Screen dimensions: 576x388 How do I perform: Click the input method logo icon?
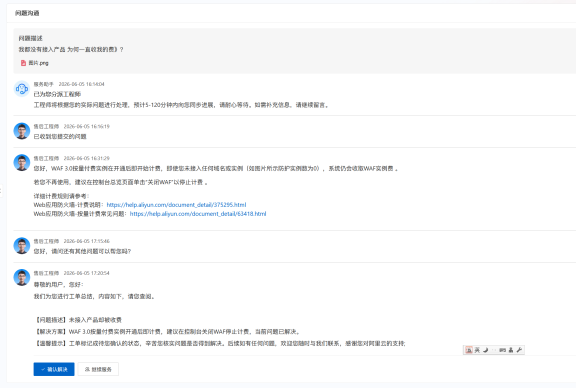point(469,350)
